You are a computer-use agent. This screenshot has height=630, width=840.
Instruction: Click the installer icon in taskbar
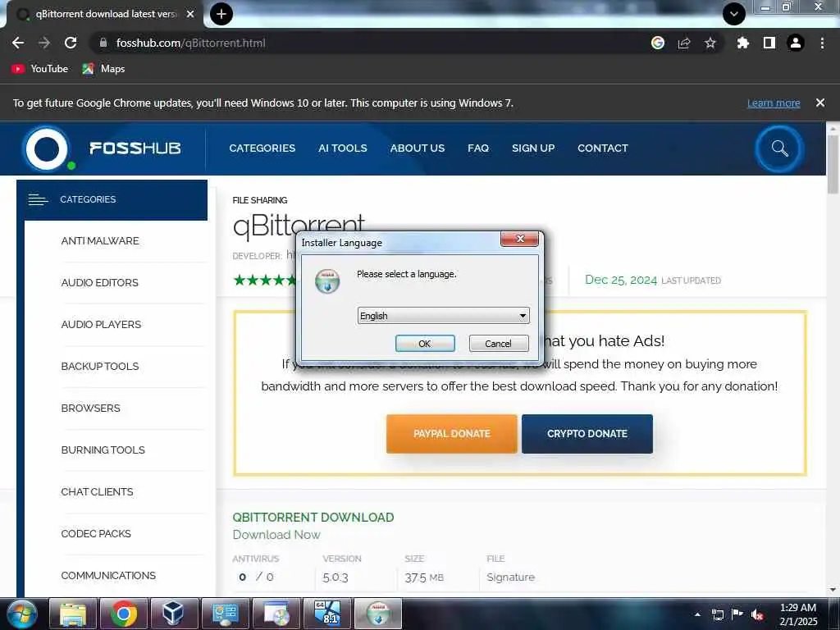pyautogui.click(x=378, y=614)
